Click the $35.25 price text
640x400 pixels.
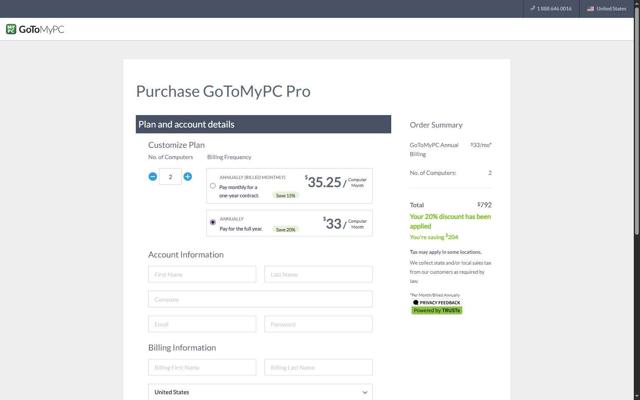click(323, 182)
